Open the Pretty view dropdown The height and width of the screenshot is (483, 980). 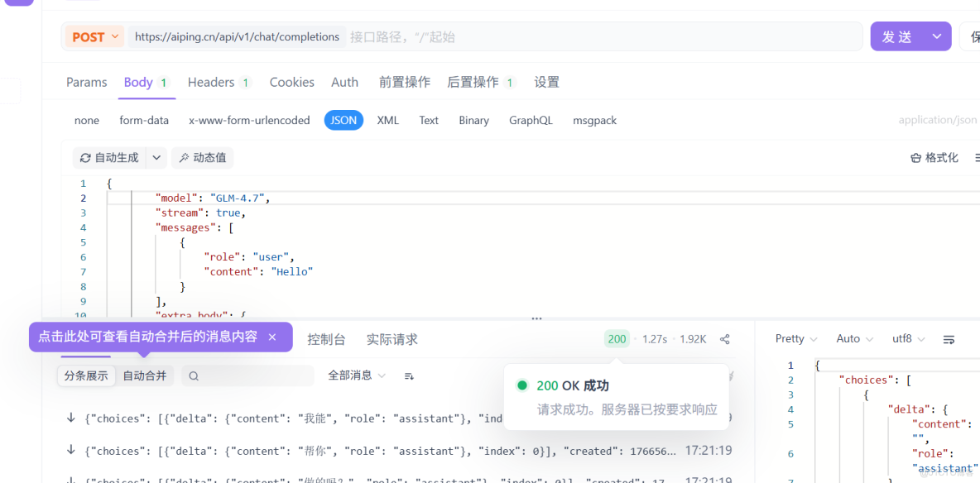tap(793, 339)
